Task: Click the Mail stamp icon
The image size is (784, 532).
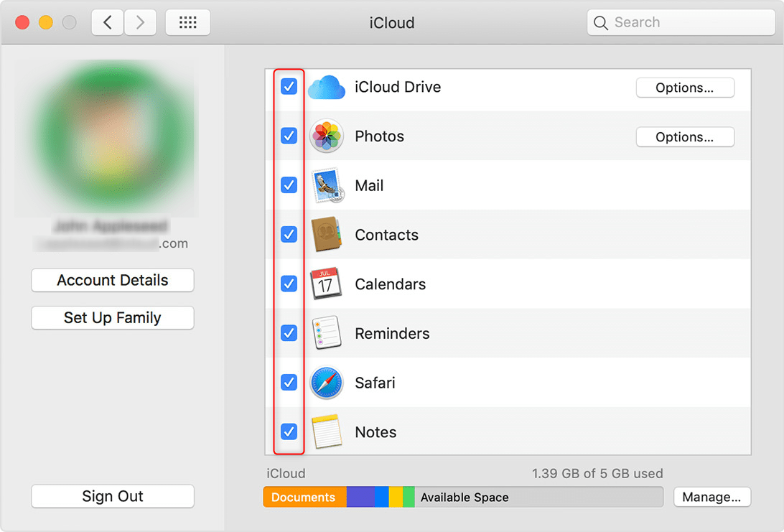Action: [x=327, y=185]
